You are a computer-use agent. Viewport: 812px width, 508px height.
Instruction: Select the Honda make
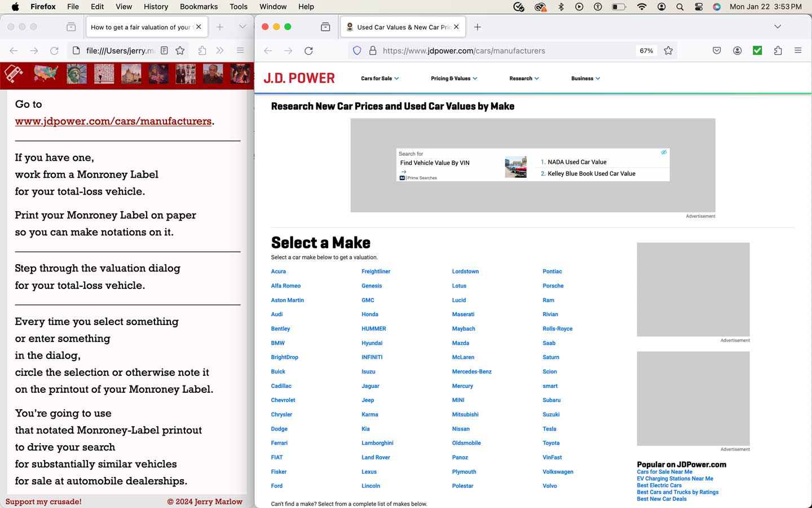pyautogui.click(x=370, y=314)
